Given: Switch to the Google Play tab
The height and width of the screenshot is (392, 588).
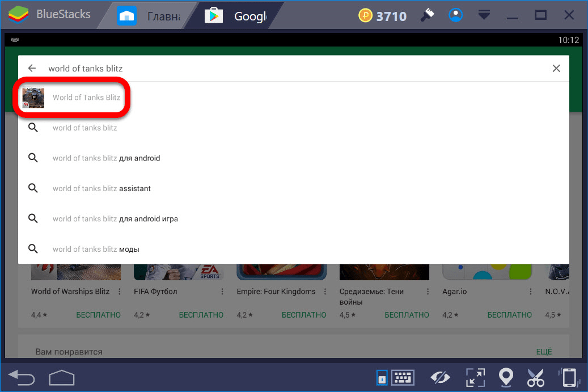Looking at the screenshot, I should [237, 16].
